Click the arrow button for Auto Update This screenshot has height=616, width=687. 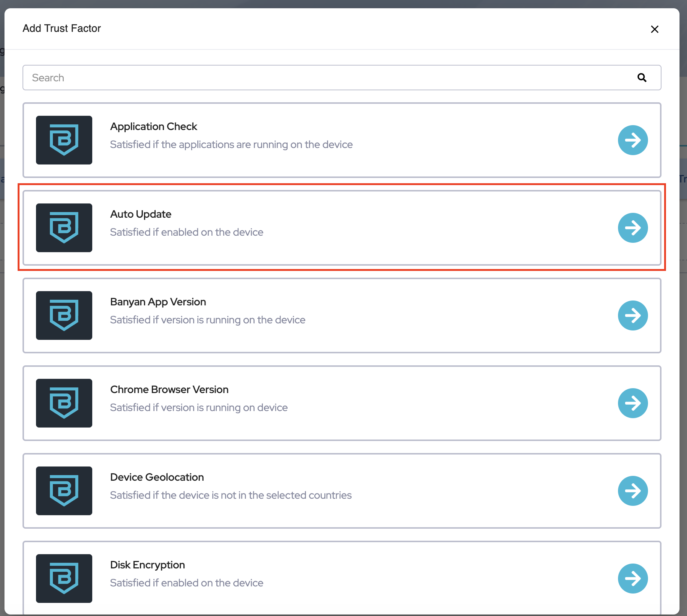coord(633,228)
